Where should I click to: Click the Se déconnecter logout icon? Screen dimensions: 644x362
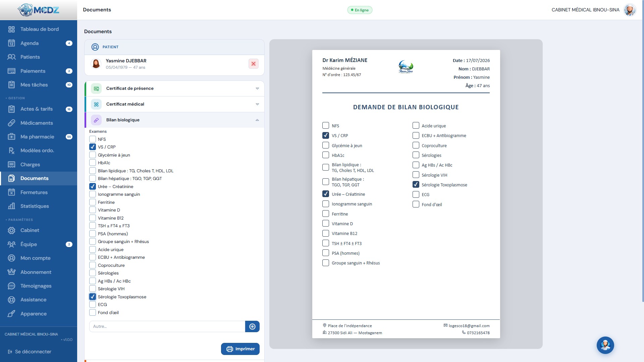point(10,352)
